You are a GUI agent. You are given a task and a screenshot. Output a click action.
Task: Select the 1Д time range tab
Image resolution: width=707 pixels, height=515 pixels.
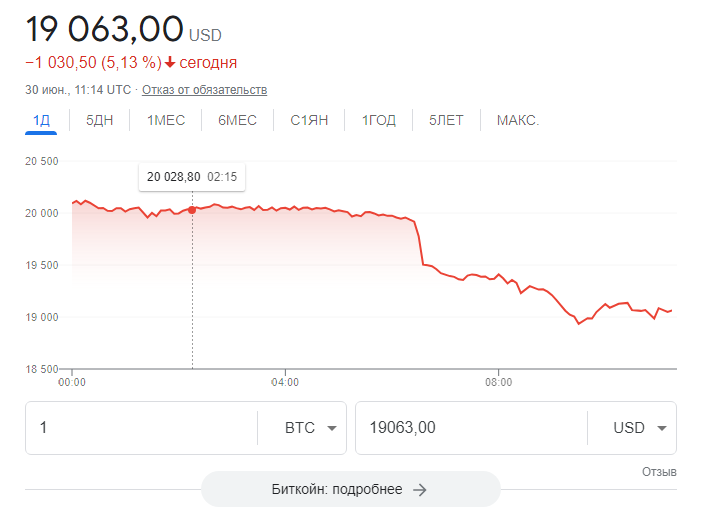coord(41,120)
